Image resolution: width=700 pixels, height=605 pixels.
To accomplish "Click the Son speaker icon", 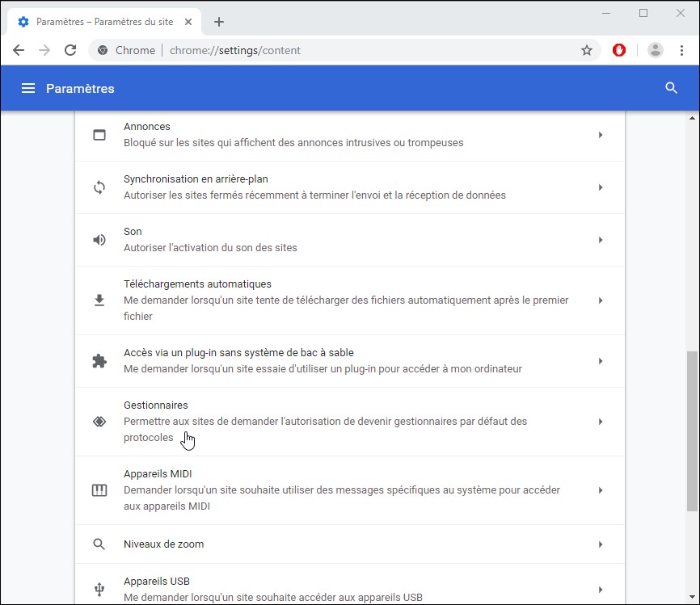I will tap(99, 240).
